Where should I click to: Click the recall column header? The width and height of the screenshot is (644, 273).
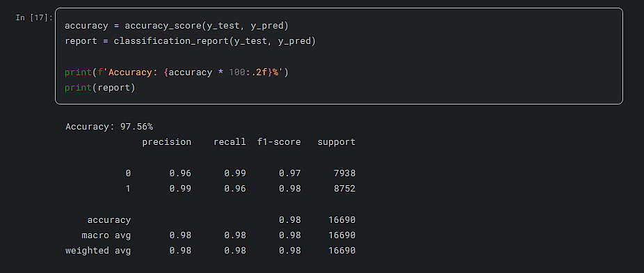(230, 142)
